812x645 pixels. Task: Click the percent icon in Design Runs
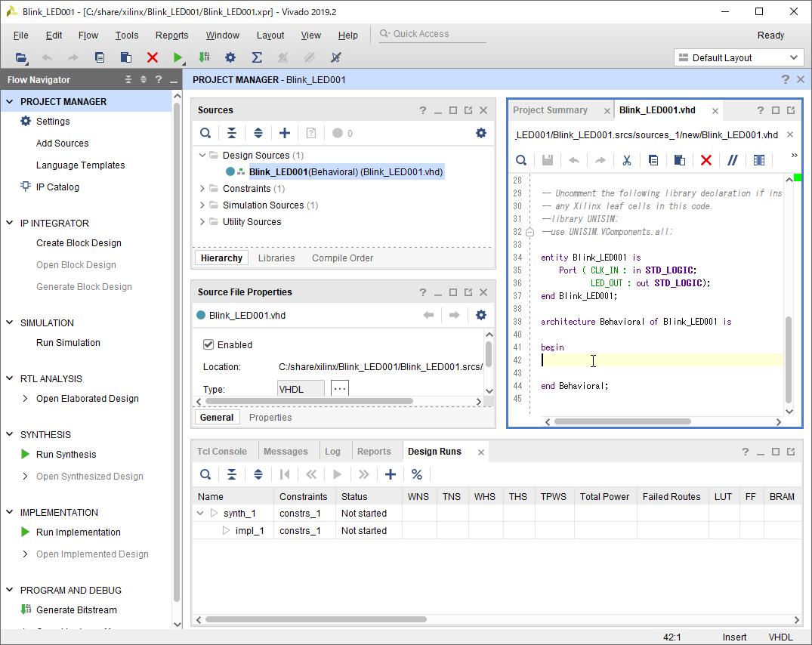(x=416, y=474)
